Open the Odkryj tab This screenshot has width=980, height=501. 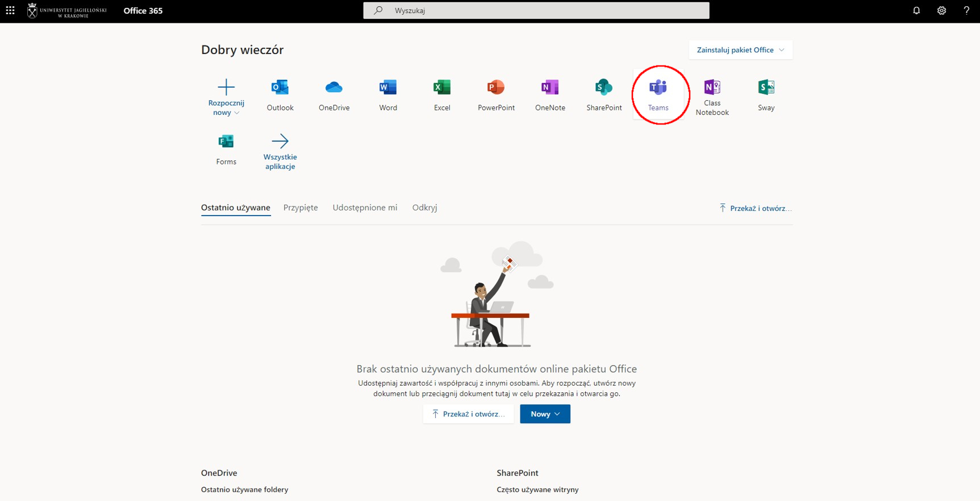(424, 208)
